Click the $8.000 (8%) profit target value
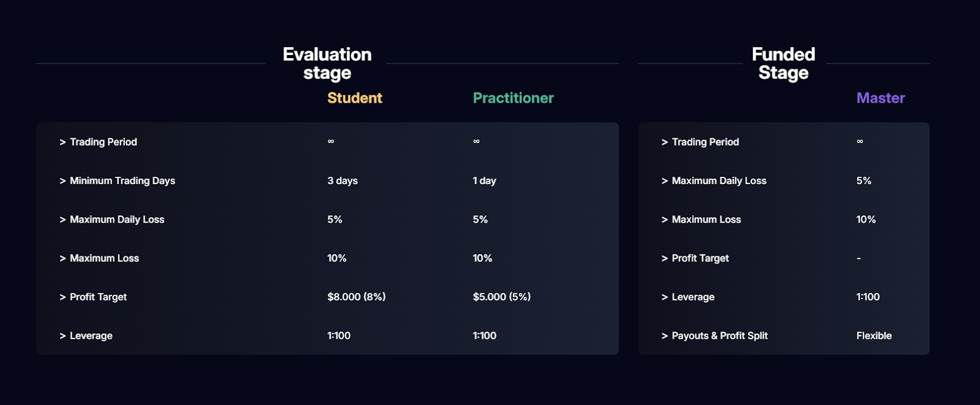This screenshot has height=405, width=980. (x=356, y=297)
